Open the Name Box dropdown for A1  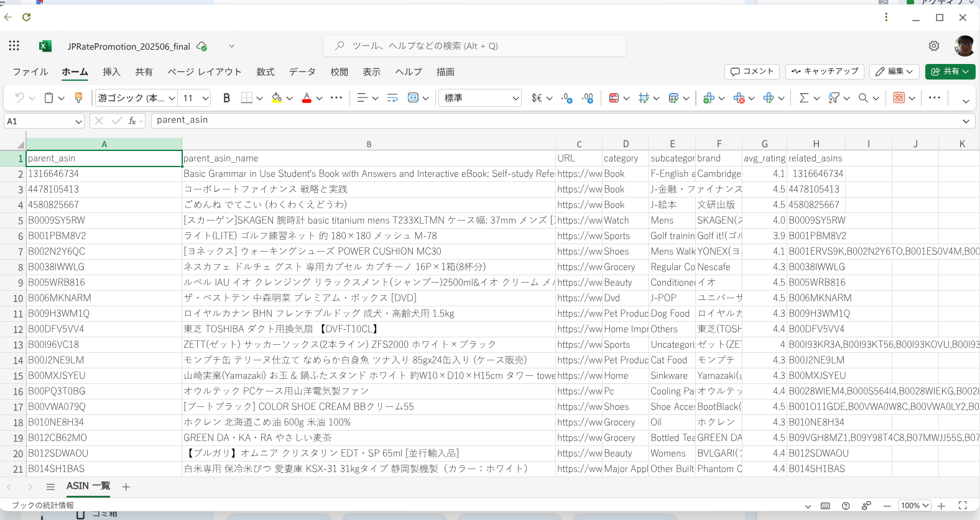click(78, 122)
